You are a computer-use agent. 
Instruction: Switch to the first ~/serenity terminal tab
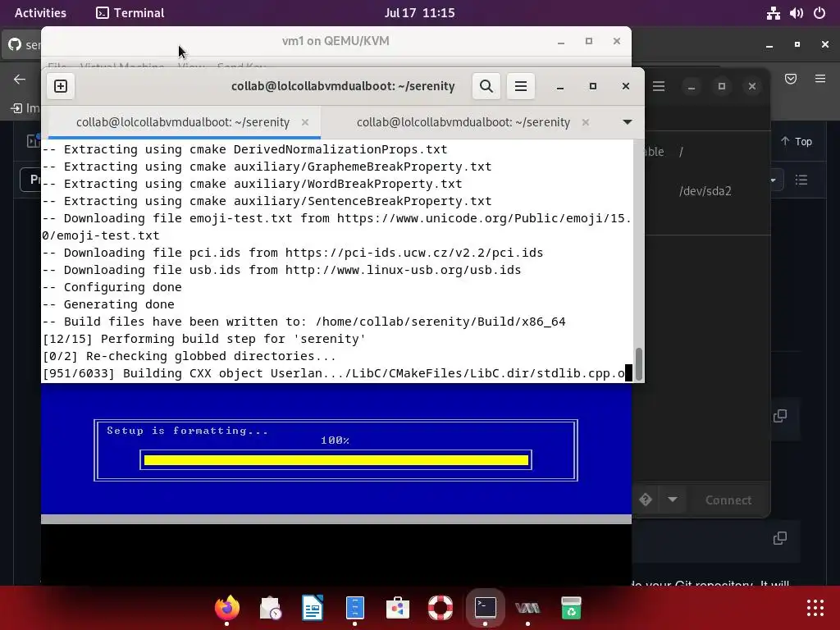[x=183, y=122]
